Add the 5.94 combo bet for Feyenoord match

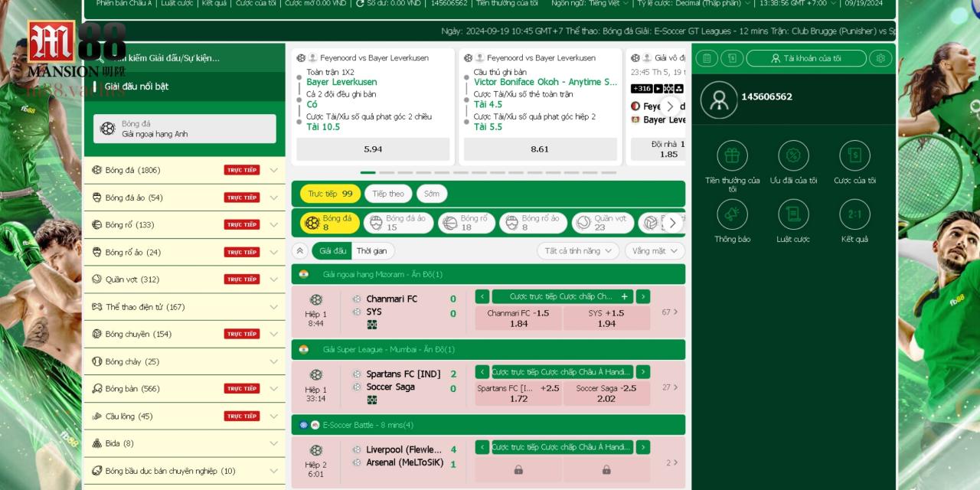pos(373,149)
